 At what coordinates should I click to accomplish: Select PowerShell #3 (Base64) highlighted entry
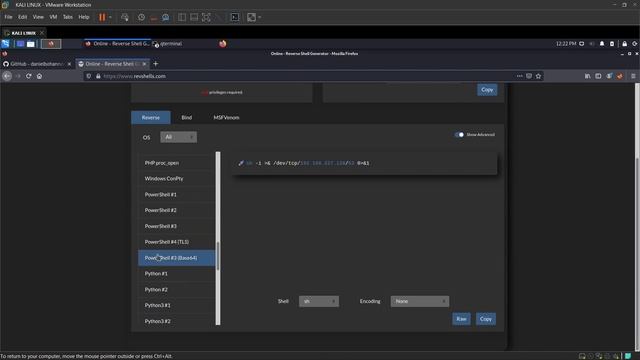click(176, 258)
